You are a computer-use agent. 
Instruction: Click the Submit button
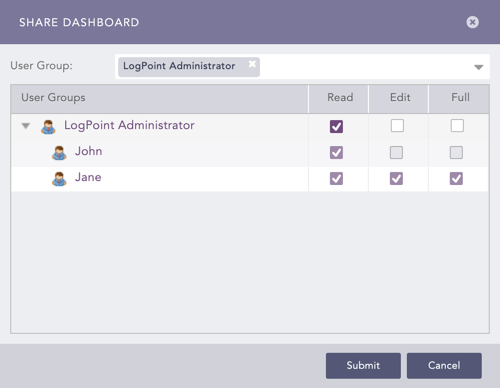click(x=363, y=366)
